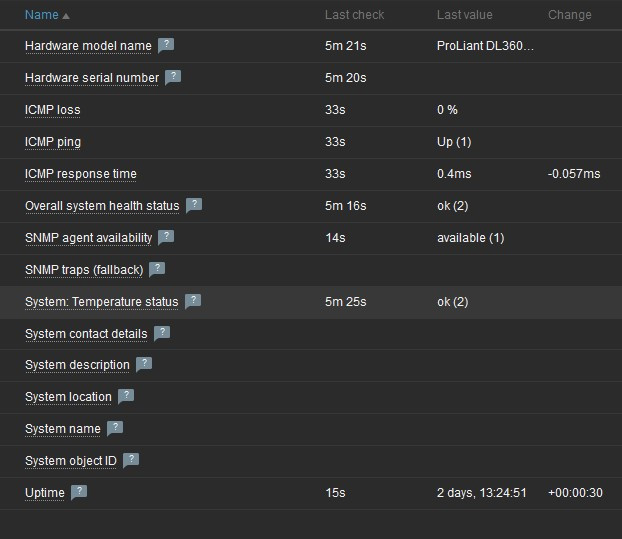The image size is (622, 539).
Task: Open the System contact details description icon
Action: pos(162,333)
